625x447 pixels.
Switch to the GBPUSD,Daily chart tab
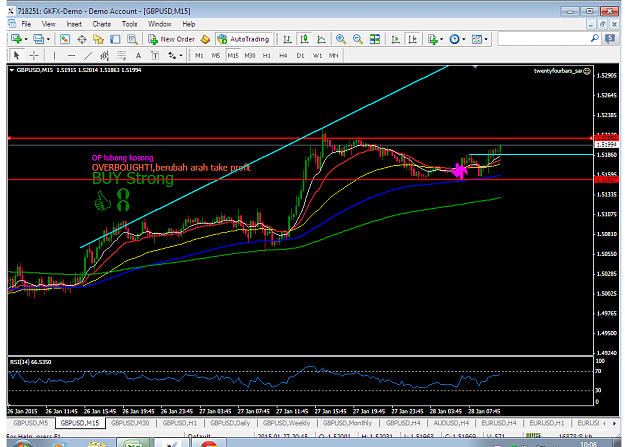click(x=230, y=423)
